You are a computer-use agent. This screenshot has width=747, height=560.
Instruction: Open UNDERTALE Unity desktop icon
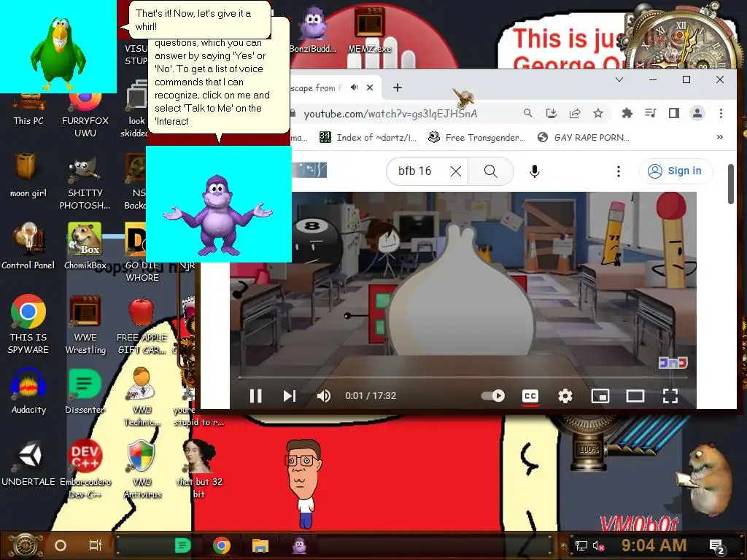click(x=28, y=464)
